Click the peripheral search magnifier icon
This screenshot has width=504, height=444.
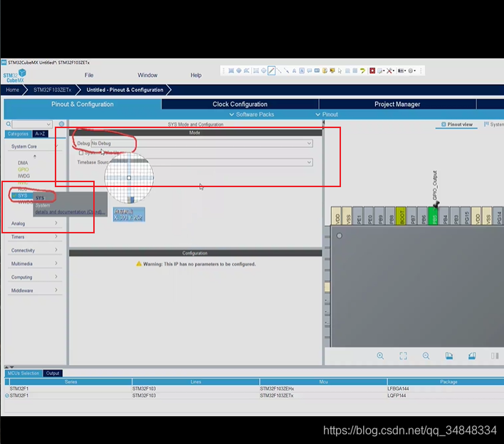(x=9, y=124)
